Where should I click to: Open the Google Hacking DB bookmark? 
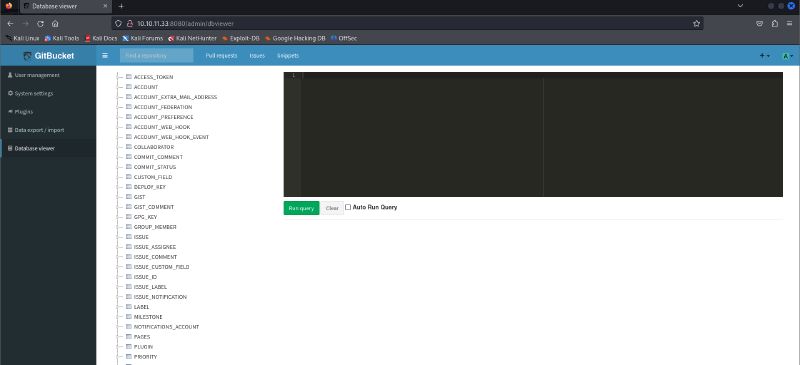(x=295, y=38)
